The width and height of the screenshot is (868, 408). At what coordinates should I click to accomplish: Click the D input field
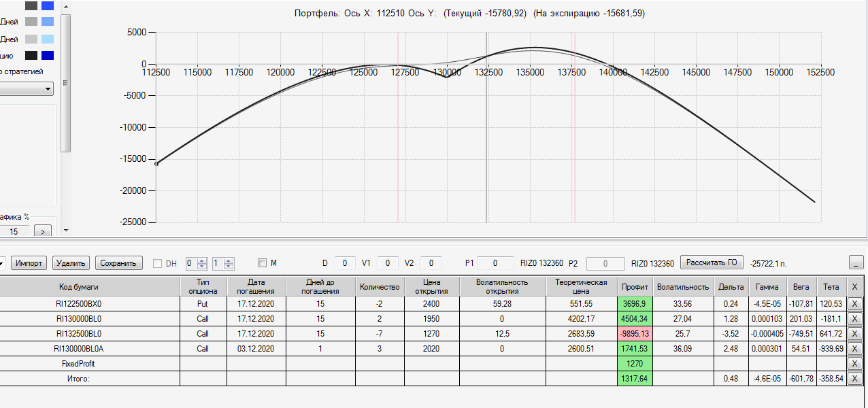click(x=345, y=263)
